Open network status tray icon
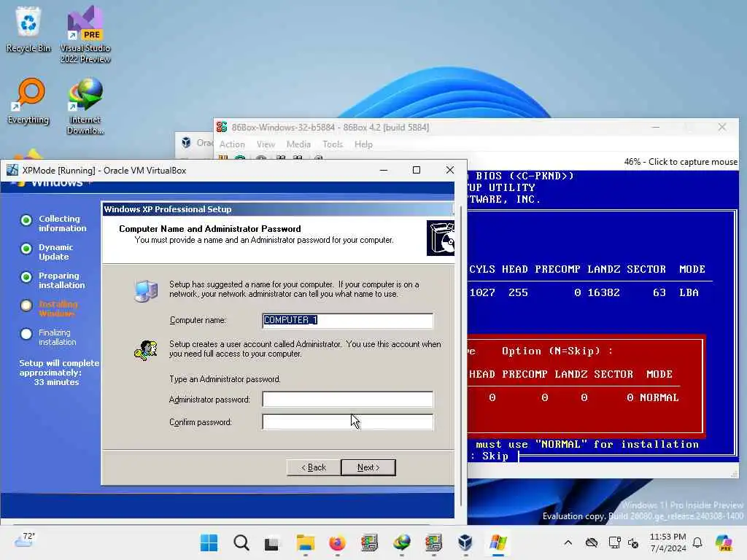Screen dimensions: 747x560 click(614, 542)
